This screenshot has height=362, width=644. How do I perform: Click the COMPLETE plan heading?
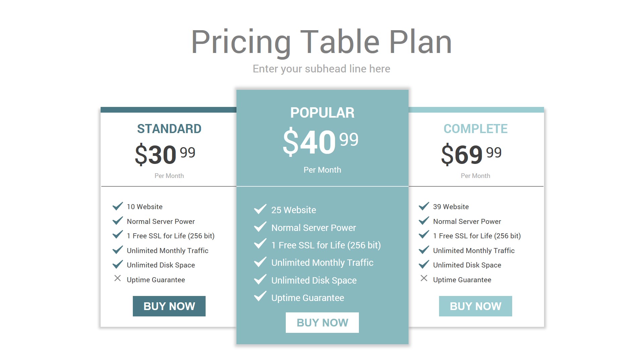(x=475, y=129)
